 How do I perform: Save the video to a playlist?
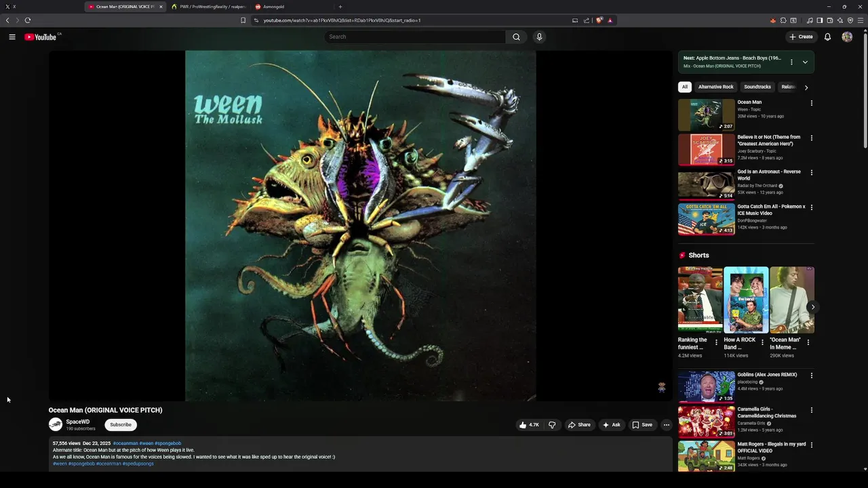[x=642, y=425]
